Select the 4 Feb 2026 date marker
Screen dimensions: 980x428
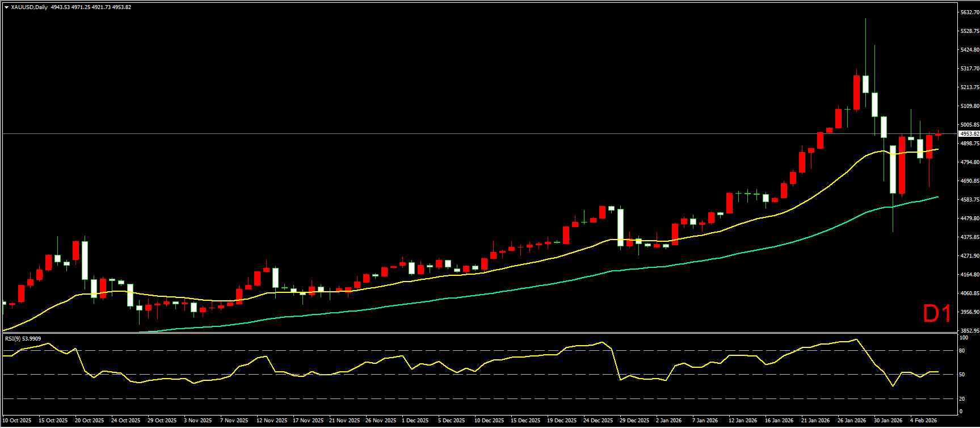923,421
